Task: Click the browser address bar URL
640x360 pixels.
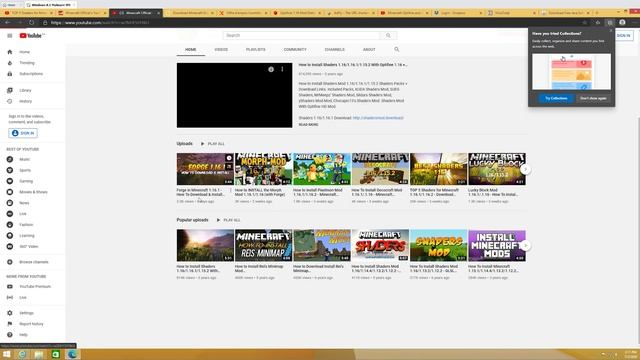Action: 100,23
